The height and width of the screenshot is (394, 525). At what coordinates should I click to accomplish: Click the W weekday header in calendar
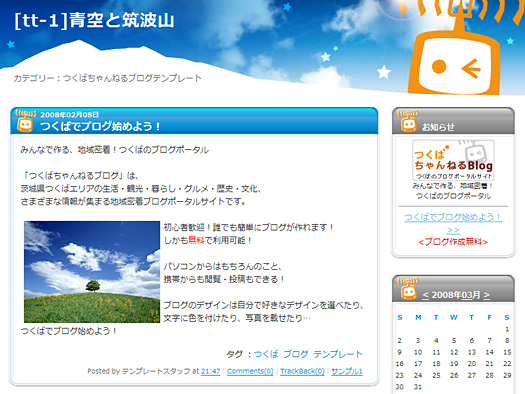pyautogui.click(x=454, y=317)
